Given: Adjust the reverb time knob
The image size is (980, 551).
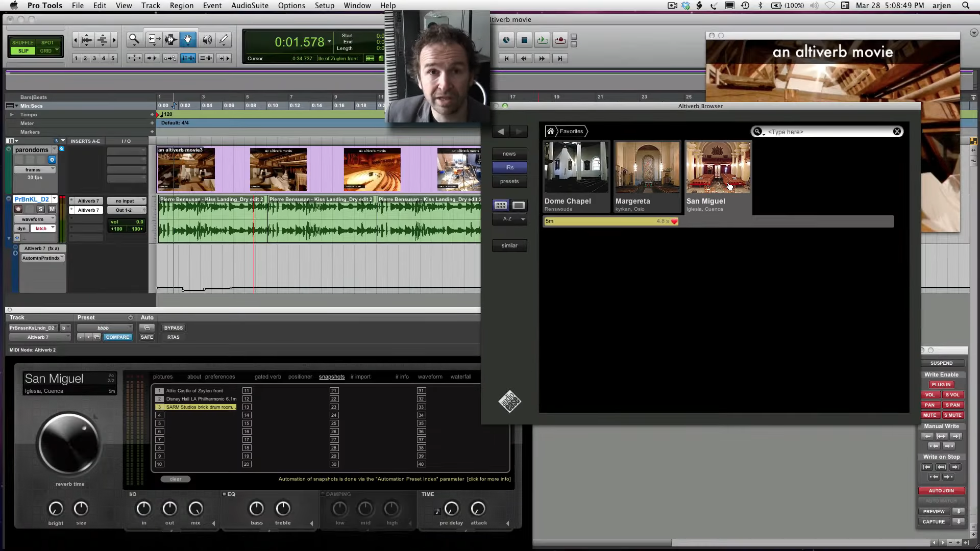Looking at the screenshot, I should (69, 443).
